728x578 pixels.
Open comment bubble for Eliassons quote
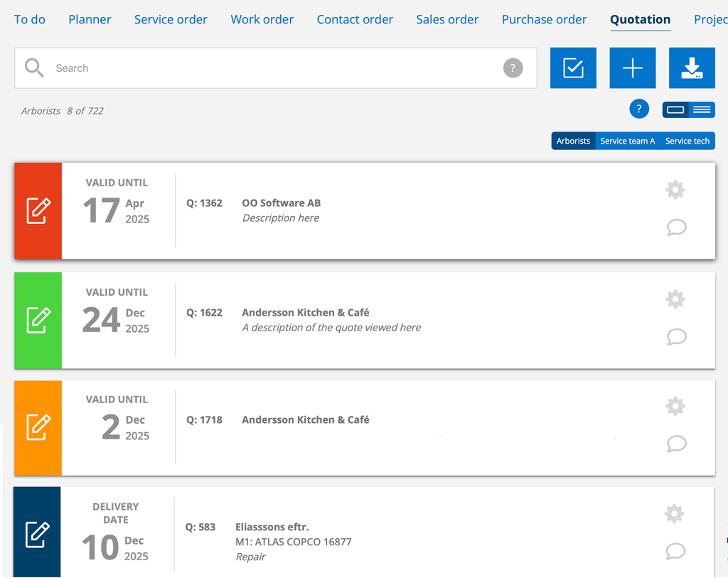click(x=675, y=551)
